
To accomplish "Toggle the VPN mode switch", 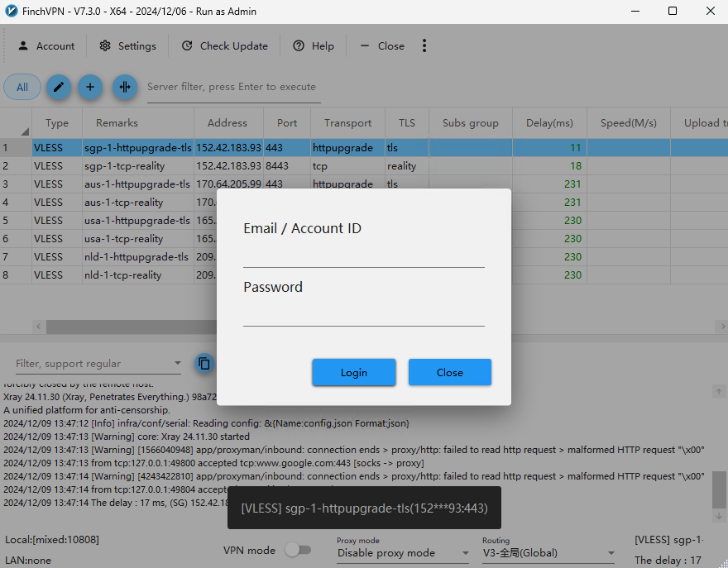I will [x=298, y=550].
